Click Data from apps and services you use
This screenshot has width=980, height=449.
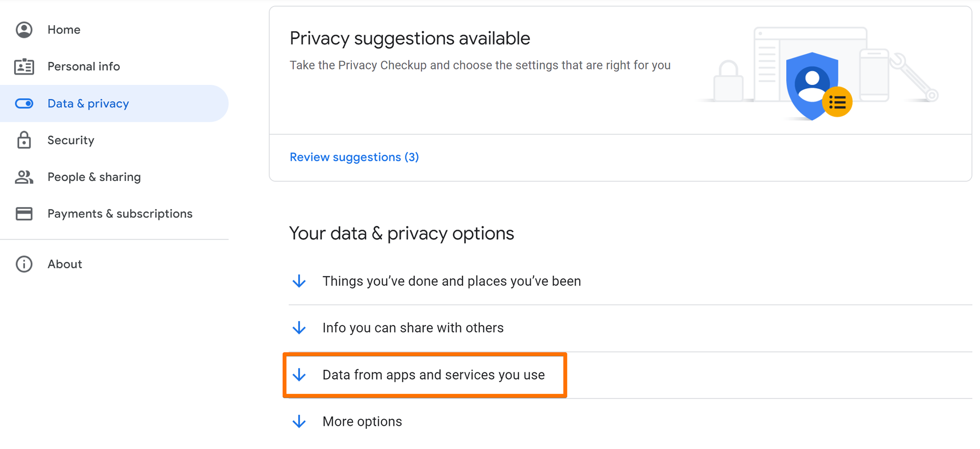pyautogui.click(x=433, y=375)
